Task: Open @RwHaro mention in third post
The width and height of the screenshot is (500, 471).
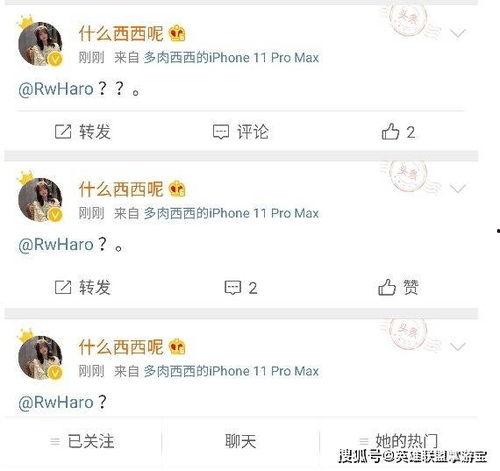Action: pyautogui.click(x=56, y=402)
